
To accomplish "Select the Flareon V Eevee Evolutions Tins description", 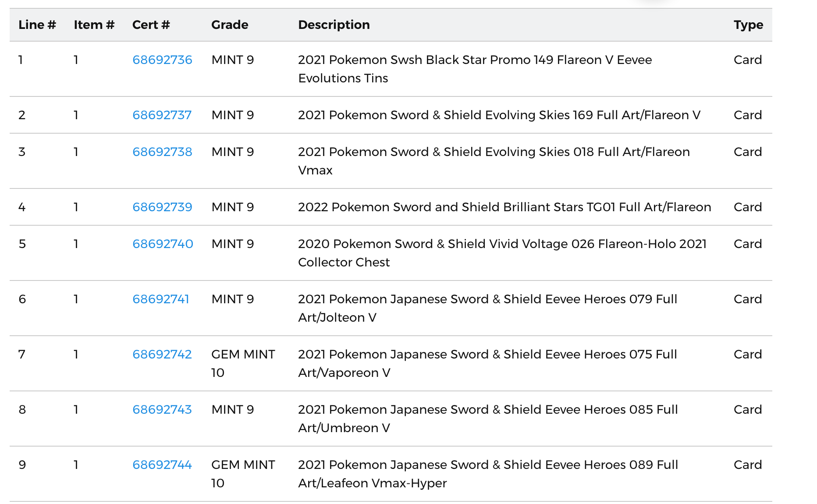I will pyautogui.click(x=475, y=69).
